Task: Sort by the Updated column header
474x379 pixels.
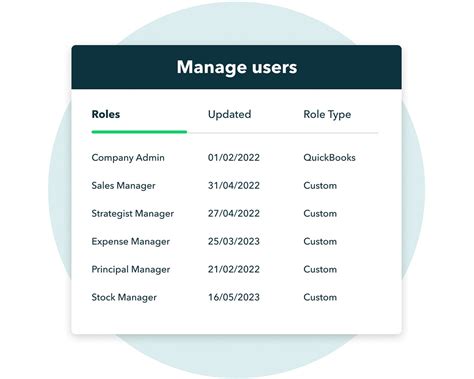Action: click(x=229, y=114)
